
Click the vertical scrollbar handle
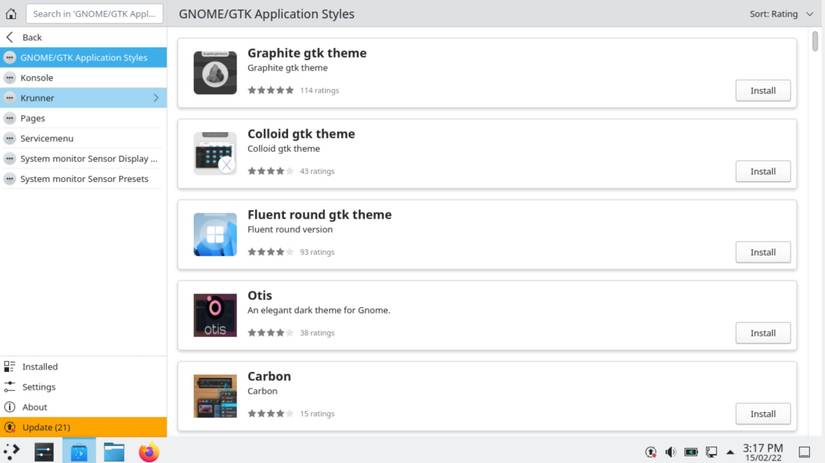tap(815, 41)
